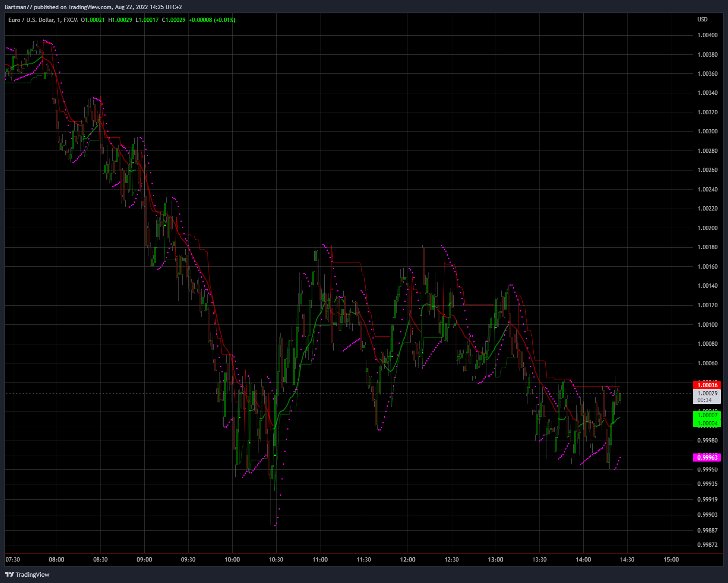
Task: Click the TradingView logo icon bottom-left
Action: tap(9, 574)
